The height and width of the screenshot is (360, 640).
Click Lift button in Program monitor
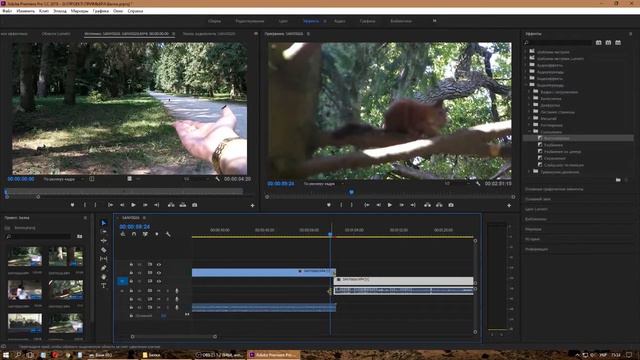[427, 205]
